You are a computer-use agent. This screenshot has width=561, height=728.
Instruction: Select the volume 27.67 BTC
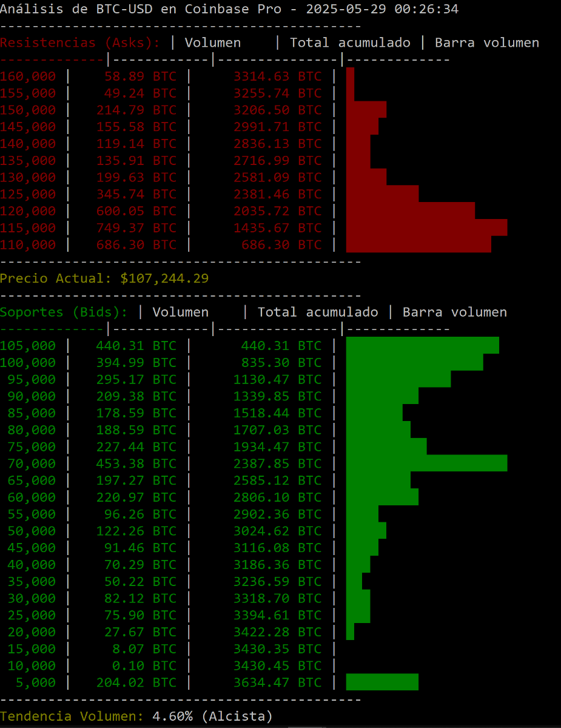click(140, 632)
